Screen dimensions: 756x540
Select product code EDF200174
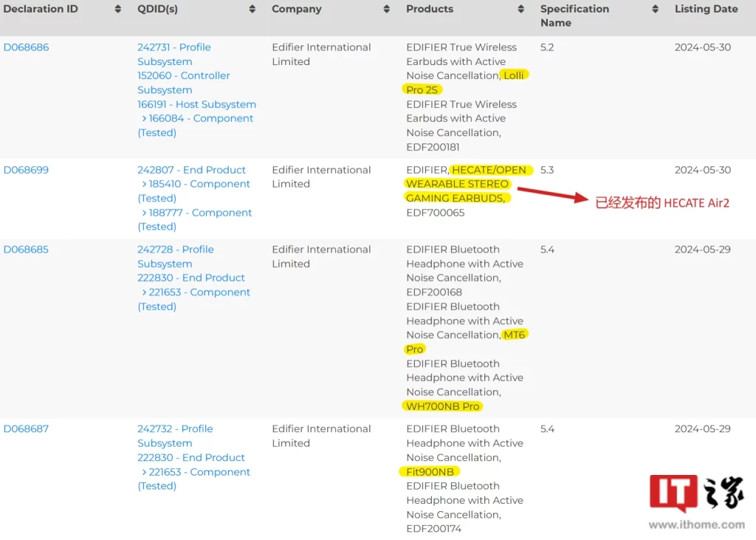pos(434,529)
